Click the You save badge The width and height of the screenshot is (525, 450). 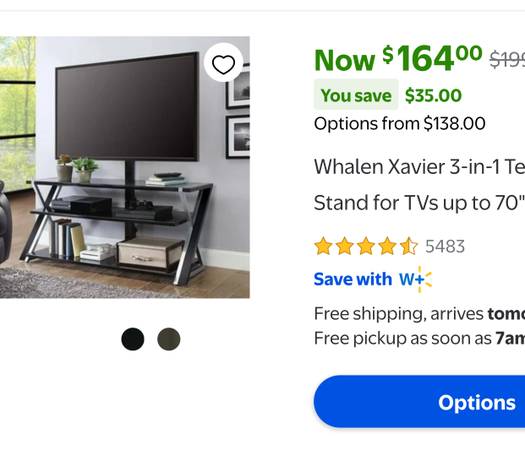click(x=356, y=95)
